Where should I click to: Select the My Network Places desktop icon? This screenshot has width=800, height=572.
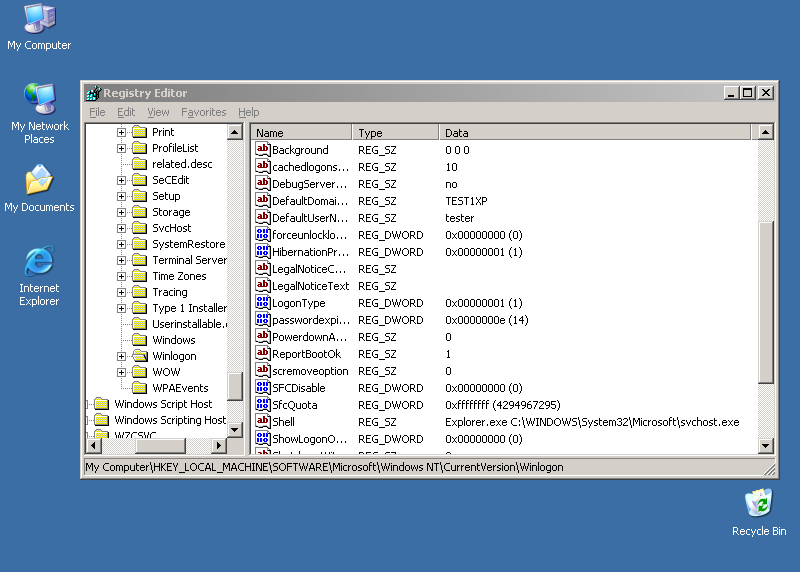click(39, 113)
